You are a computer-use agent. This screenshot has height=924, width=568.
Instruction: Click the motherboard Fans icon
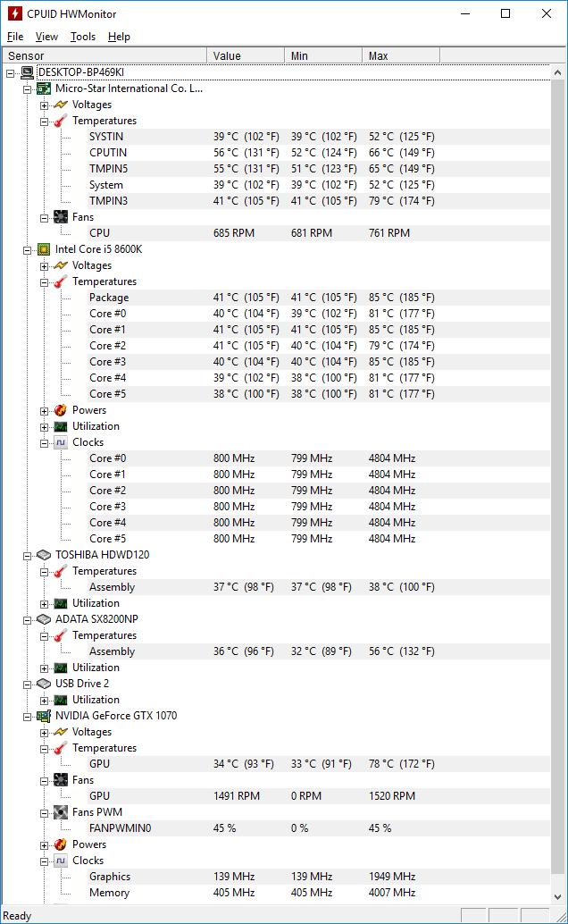point(60,217)
